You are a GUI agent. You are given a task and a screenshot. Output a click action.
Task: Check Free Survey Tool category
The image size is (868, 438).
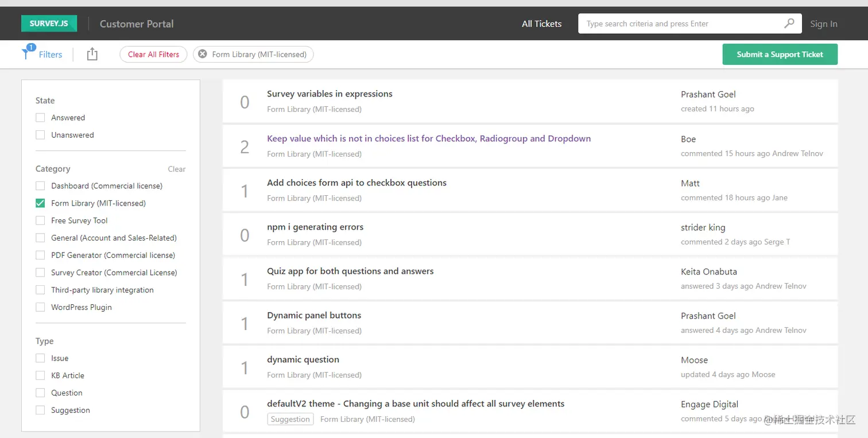pos(40,220)
